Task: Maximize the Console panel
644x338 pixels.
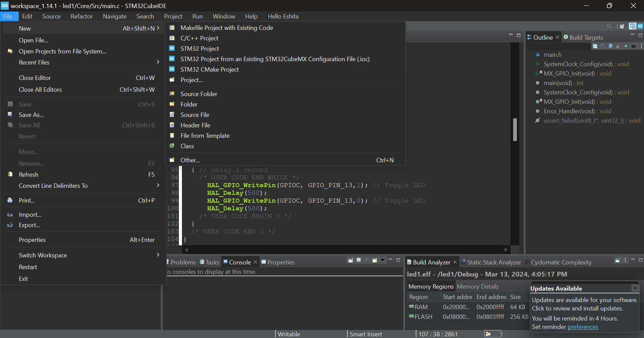Action: pyautogui.click(x=398, y=260)
